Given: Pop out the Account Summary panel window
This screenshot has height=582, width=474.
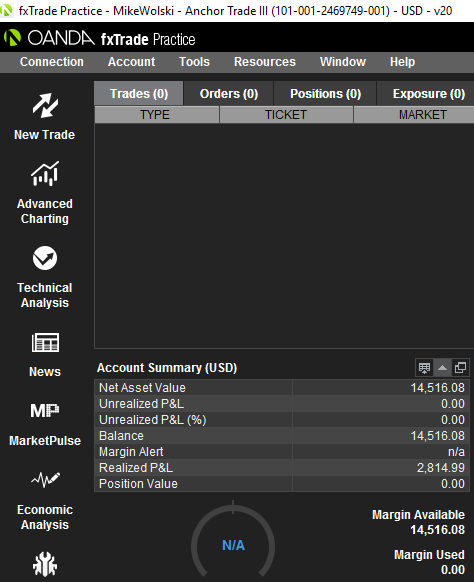Looking at the screenshot, I should click(460, 367).
